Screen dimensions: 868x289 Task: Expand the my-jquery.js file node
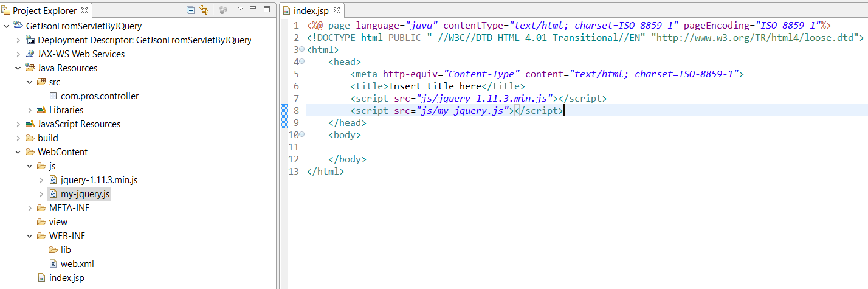[41, 194]
